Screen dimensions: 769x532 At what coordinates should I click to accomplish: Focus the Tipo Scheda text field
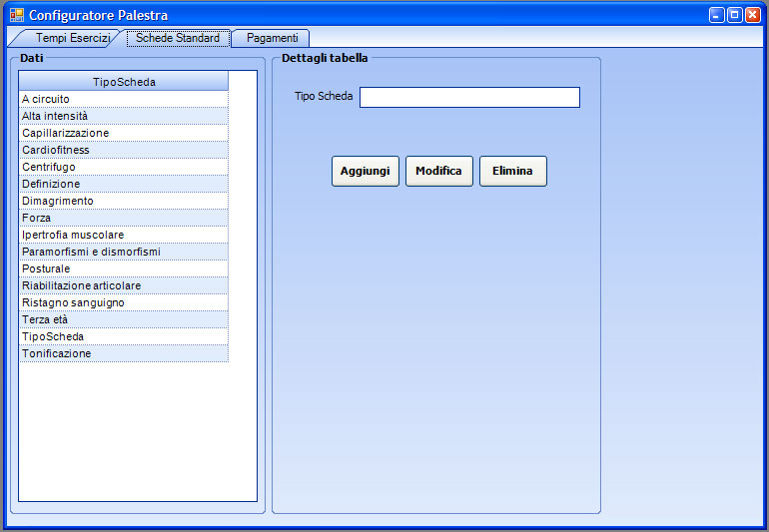tap(469, 97)
